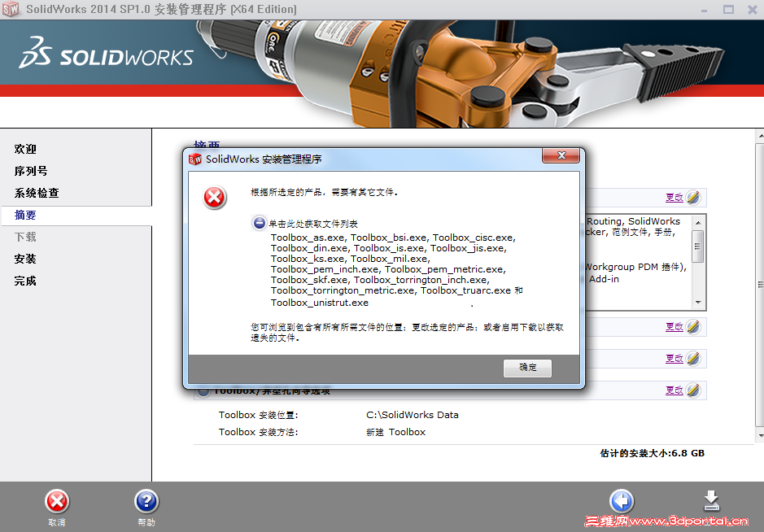Minimize the SolidWorks installer window
Image resolution: width=764 pixels, height=532 pixels.
(x=704, y=10)
